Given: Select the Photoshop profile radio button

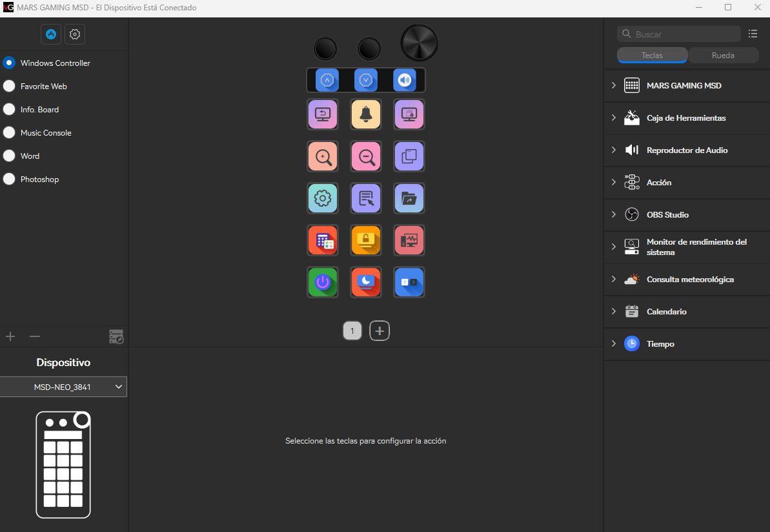Looking at the screenshot, I should [9, 179].
